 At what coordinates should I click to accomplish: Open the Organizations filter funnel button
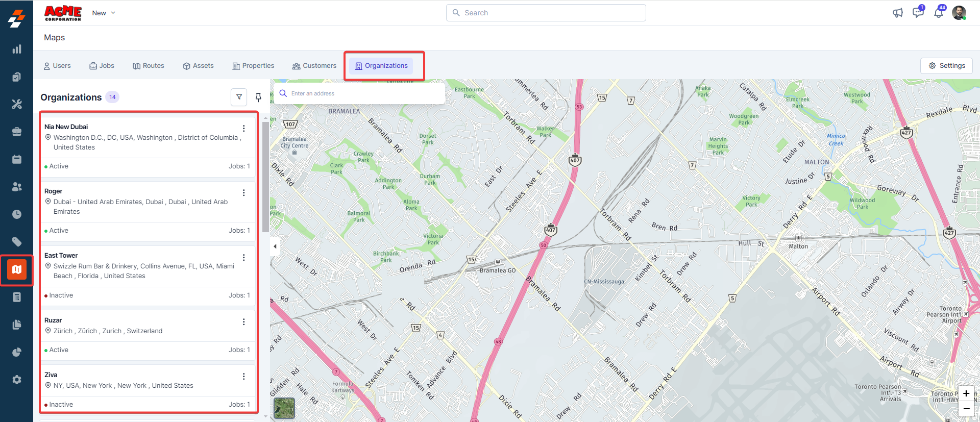pyautogui.click(x=239, y=97)
